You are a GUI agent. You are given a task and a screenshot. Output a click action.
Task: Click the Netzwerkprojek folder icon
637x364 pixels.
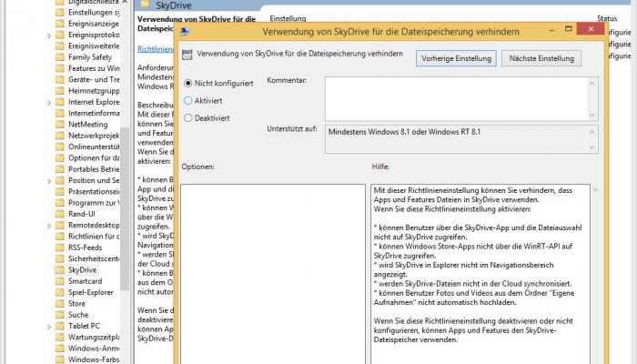pos(60,136)
